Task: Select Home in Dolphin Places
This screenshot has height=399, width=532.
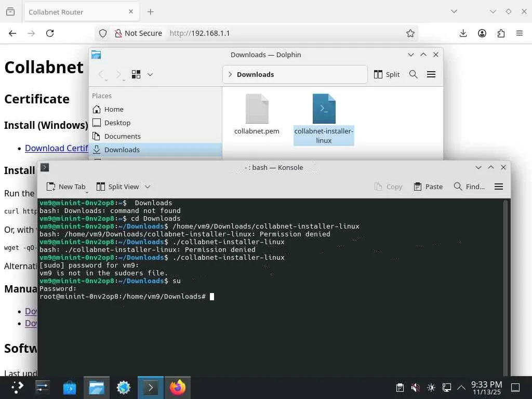Action: click(x=155, y=109)
